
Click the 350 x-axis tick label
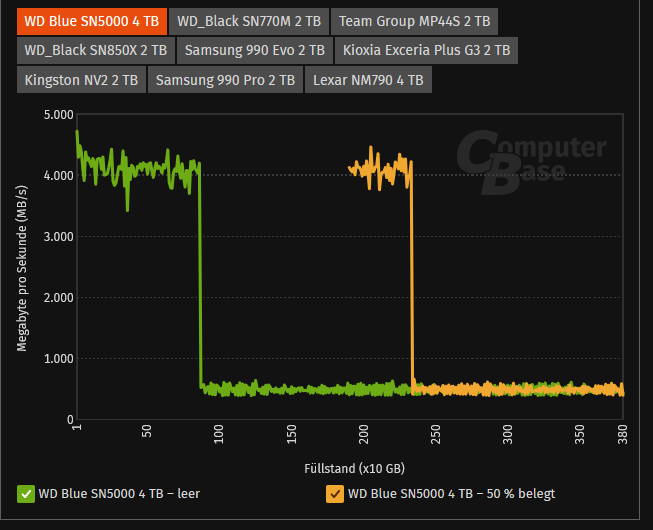[580, 434]
